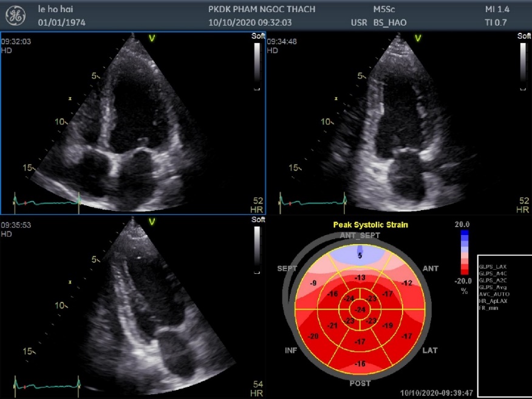Click the GE logo in header
The height and width of the screenshot is (399, 532).
[x=16, y=16]
